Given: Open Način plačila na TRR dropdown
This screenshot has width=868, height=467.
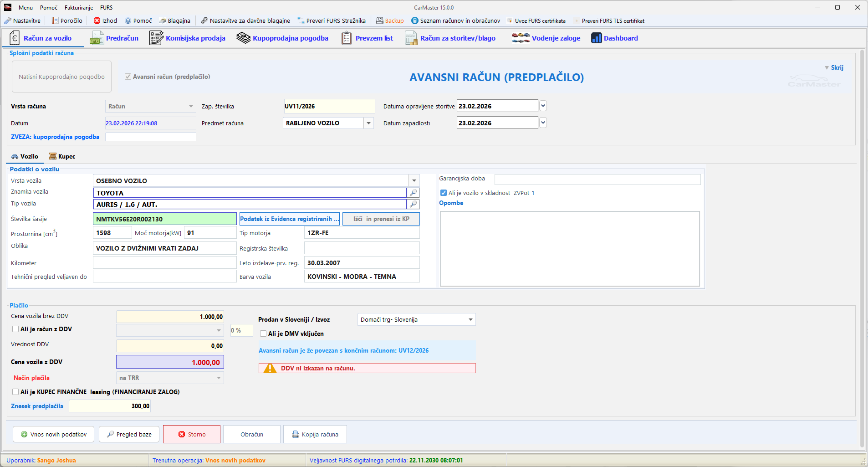Looking at the screenshot, I should (x=219, y=378).
